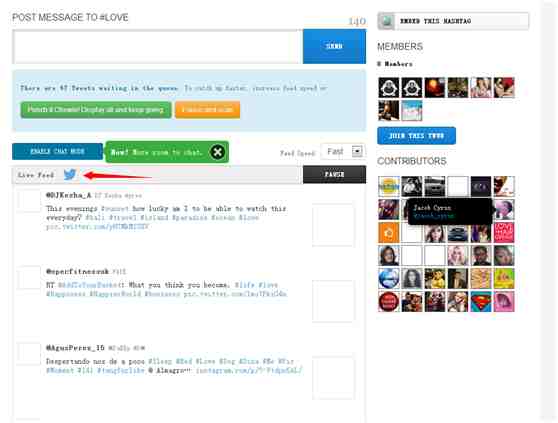The width and height of the screenshot is (558, 423).
Task: Click the pastel blue sky member avatar
Action: tap(412, 110)
